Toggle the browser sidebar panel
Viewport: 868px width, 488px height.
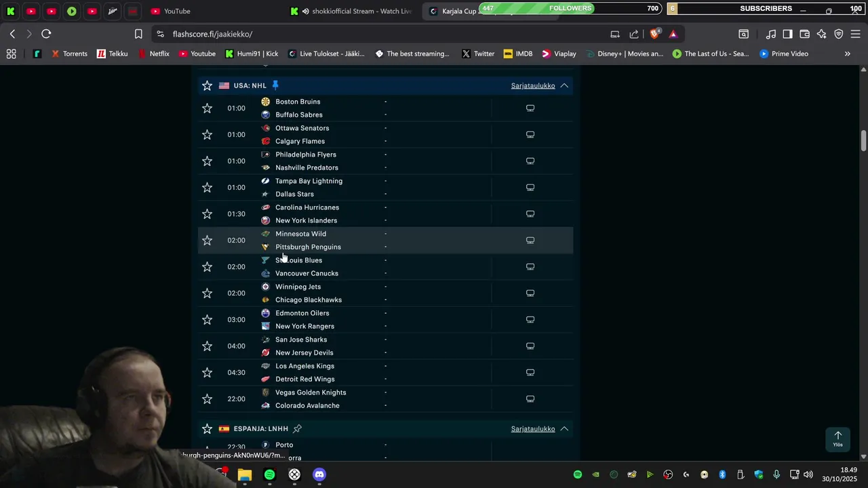(787, 34)
